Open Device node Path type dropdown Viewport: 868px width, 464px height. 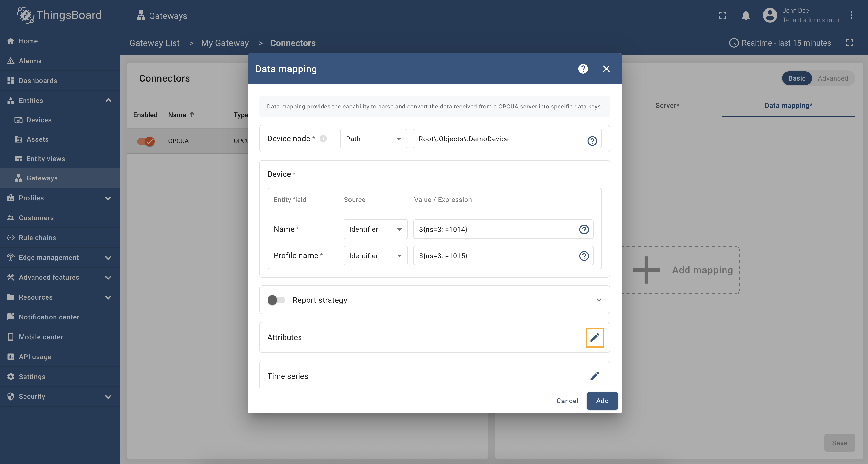tap(373, 139)
